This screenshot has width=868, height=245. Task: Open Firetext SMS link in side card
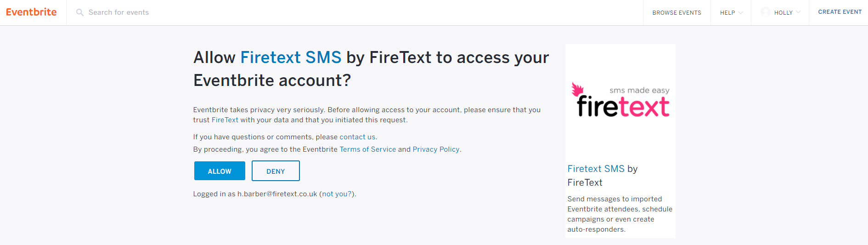coord(596,169)
